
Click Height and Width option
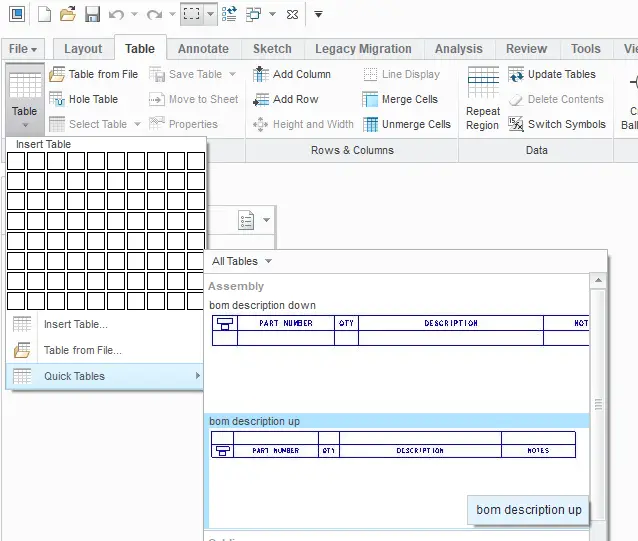(303, 124)
